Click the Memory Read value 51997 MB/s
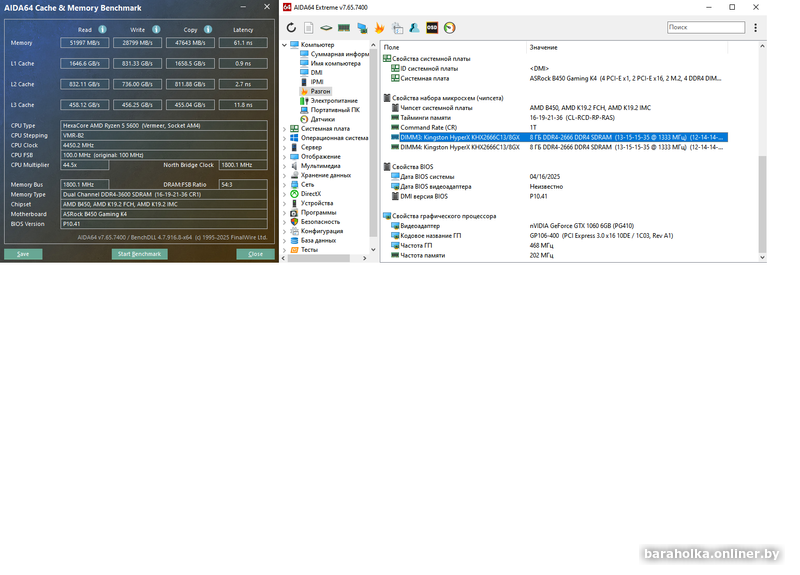800x575 pixels. 85,43
